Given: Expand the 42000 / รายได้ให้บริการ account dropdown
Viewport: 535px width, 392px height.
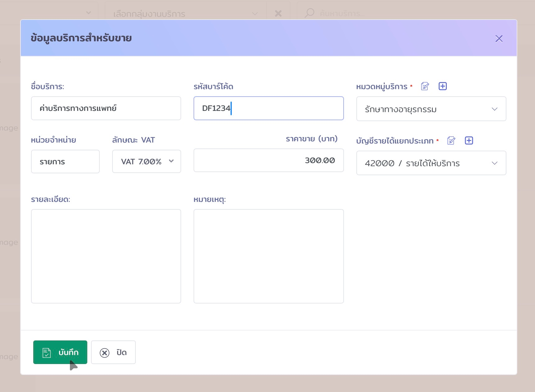Looking at the screenshot, I should coord(431,163).
